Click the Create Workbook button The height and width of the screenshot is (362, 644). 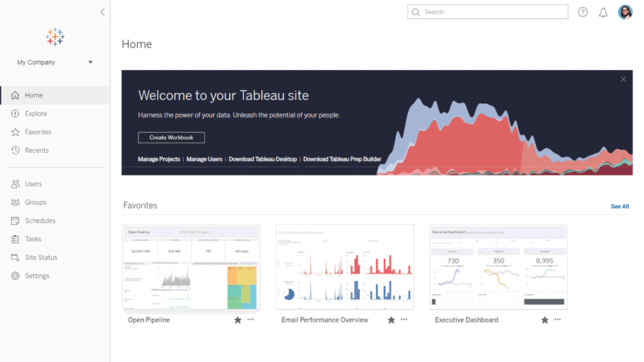click(x=171, y=138)
